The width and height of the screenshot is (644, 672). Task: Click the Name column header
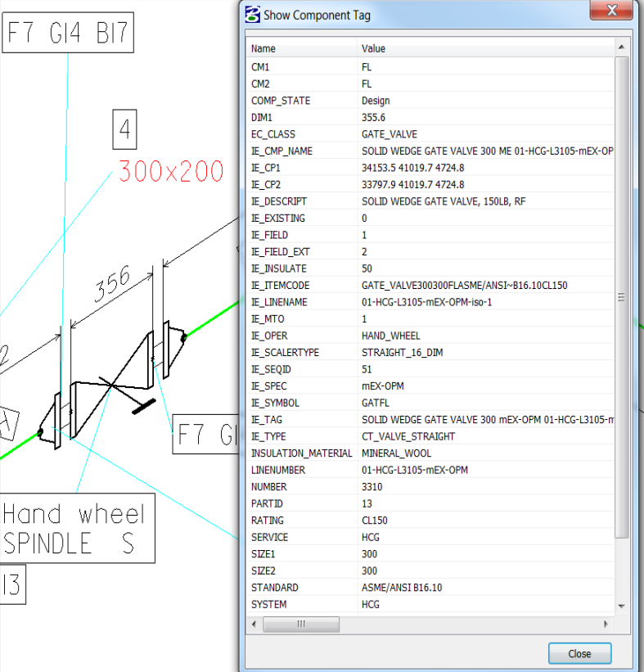click(302, 48)
